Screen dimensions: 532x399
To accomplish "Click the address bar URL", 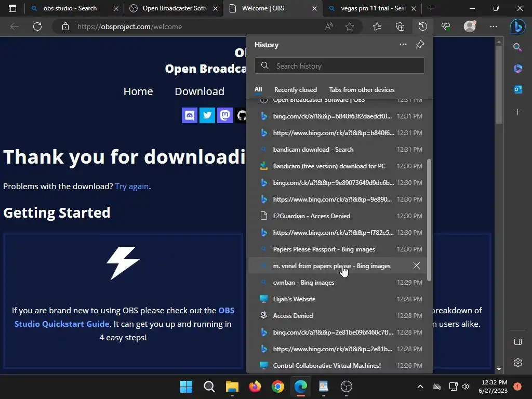I will [129, 26].
